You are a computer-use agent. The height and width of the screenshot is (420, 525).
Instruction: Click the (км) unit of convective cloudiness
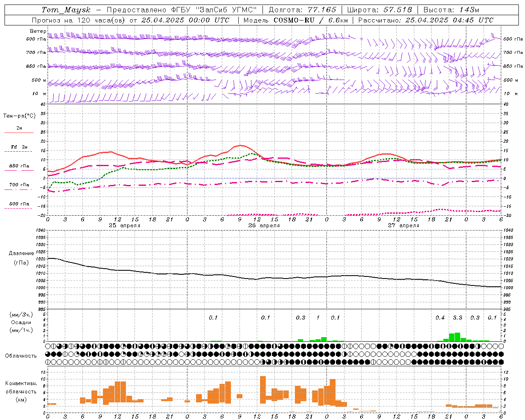pos(21,399)
